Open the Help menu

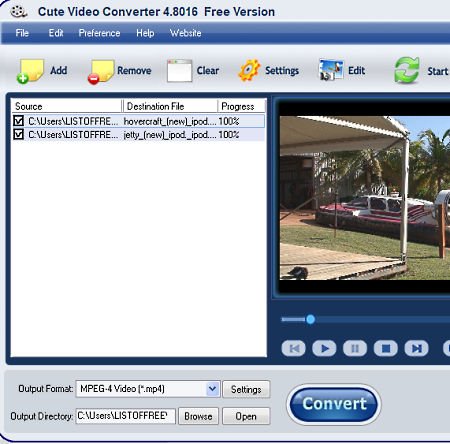145,33
